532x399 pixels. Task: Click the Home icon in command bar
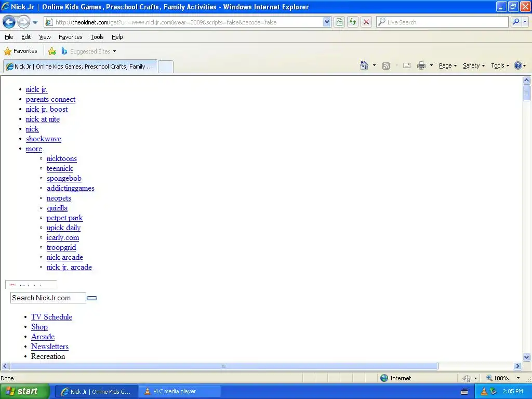(x=364, y=65)
